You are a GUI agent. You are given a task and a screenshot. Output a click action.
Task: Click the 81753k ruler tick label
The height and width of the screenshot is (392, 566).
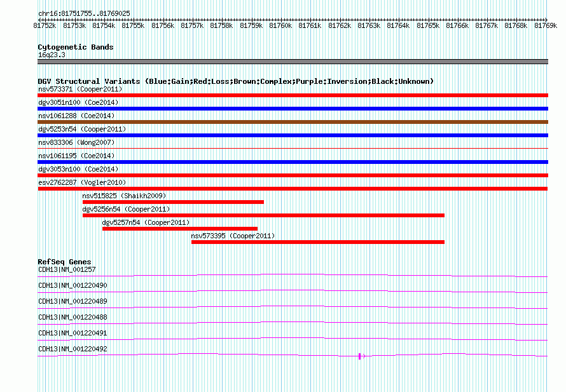tap(74, 25)
